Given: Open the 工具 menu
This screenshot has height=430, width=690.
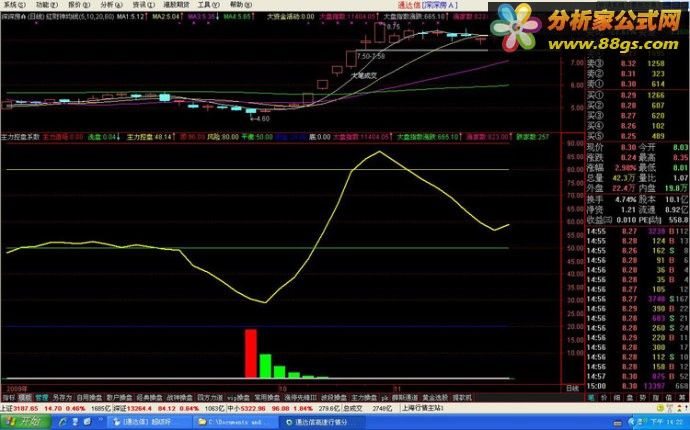Looking at the screenshot, I should (x=209, y=5).
